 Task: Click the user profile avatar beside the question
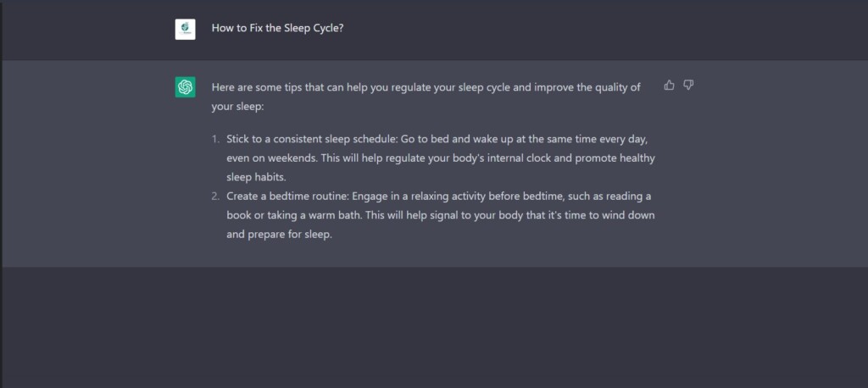coord(185,29)
